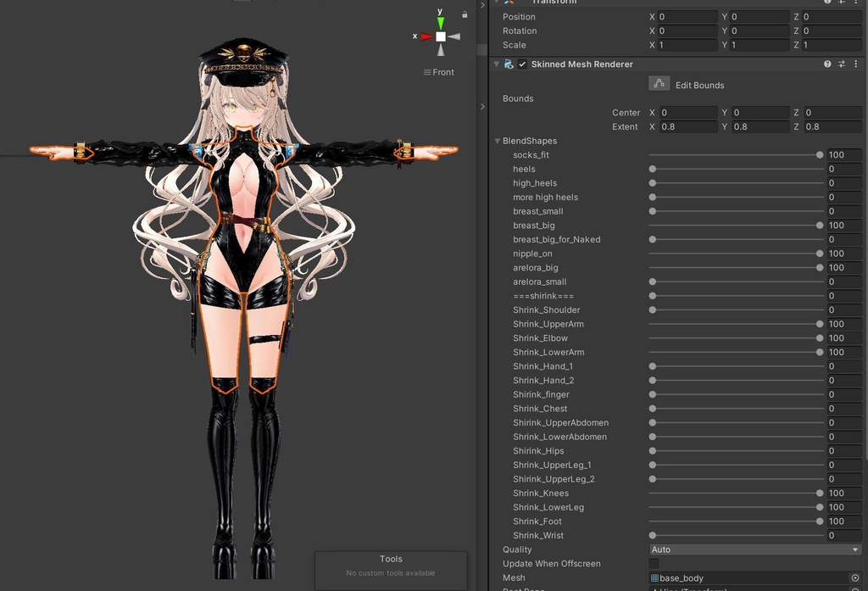Image resolution: width=868 pixels, height=591 pixels.
Task: Click the red X axis cone on scene gizmo
Action: pyautogui.click(x=427, y=36)
